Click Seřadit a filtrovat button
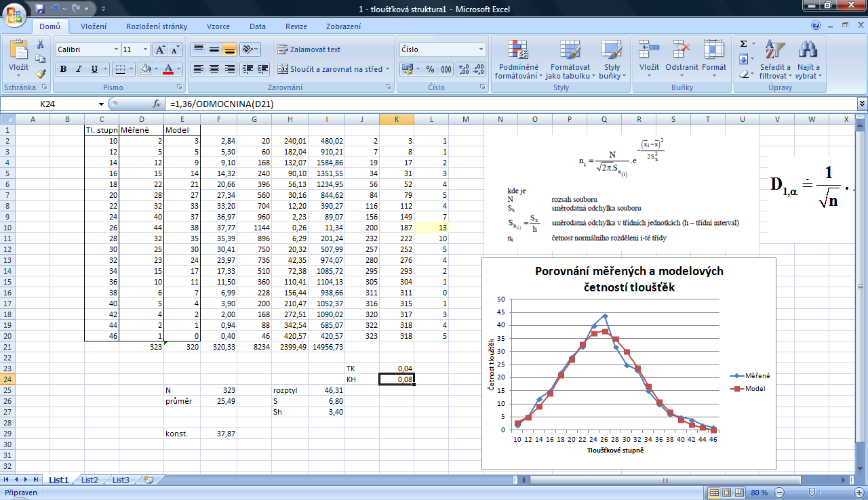The height and width of the screenshot is (500, 868). [775, 60]
